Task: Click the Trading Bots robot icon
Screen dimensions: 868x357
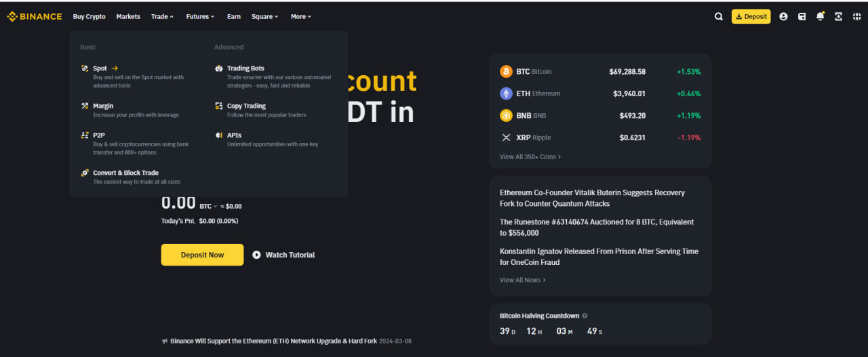Action: click(x=219, y=68)
